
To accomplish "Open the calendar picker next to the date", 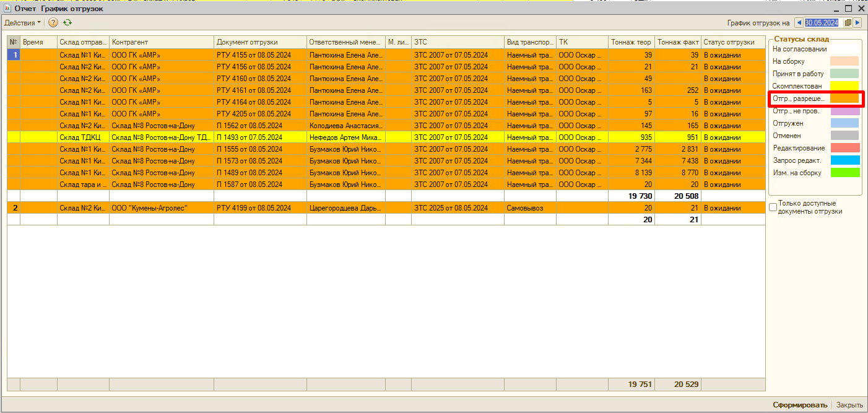I will (848, 22).
